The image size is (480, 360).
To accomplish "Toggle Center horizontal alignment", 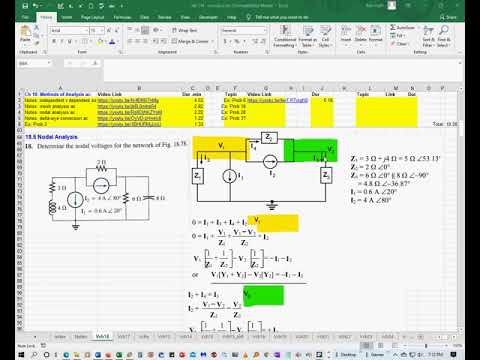I will click(x=137, y=41).
